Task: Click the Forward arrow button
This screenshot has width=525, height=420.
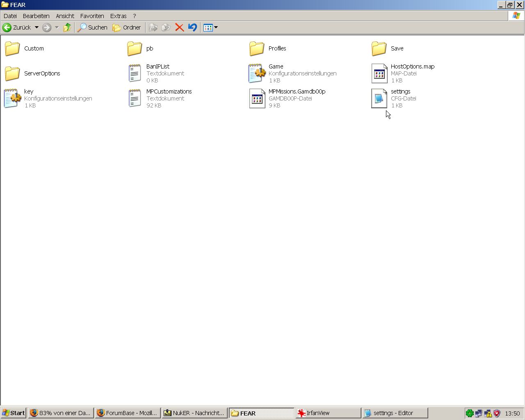Action: click(x=47, y=27)
